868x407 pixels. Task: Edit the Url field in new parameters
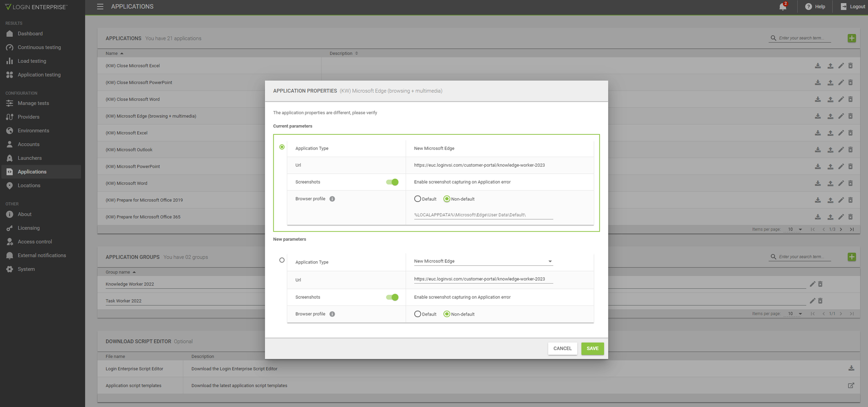[x=483, y=279]
